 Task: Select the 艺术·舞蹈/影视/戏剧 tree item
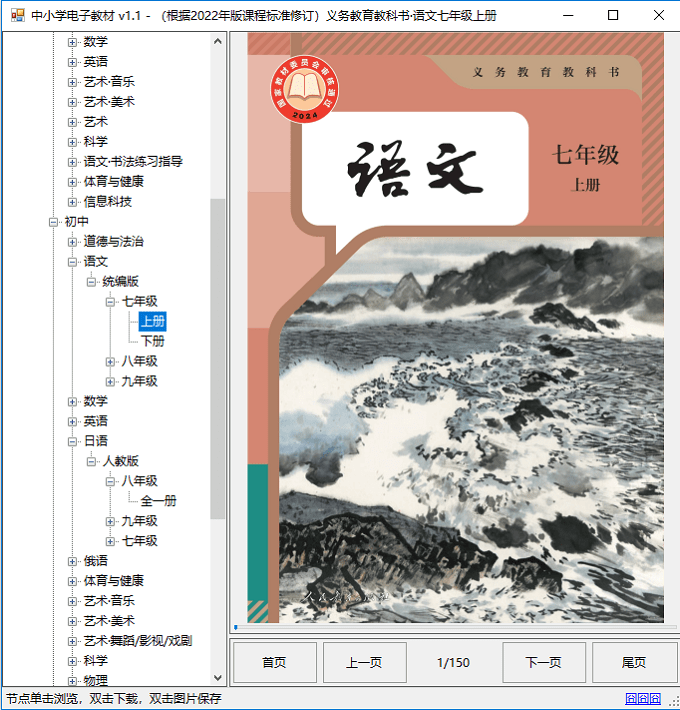[x=137, y=641]
